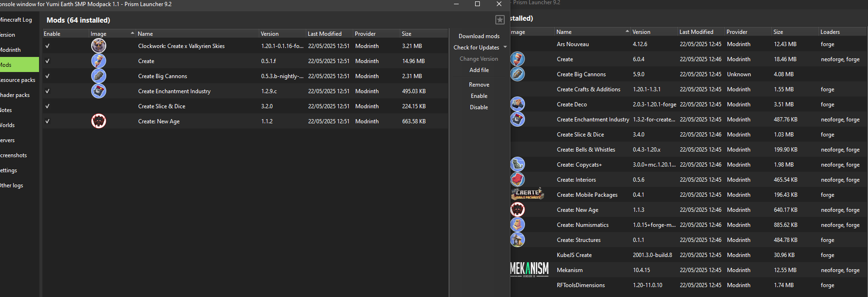Select the KubeJS Create mod row
This screenshot has height=297, width=868.
(688, 255)
